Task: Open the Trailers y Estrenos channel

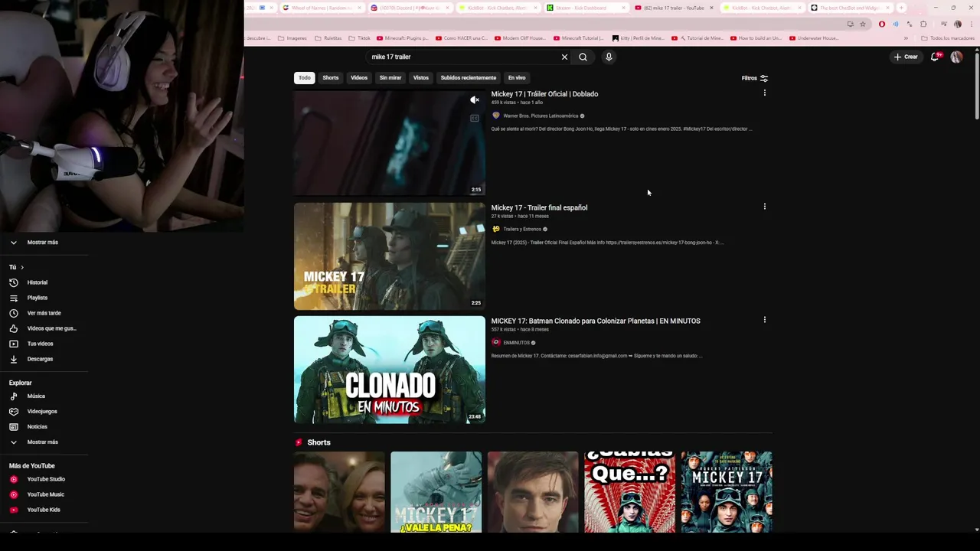Action: 522,229
